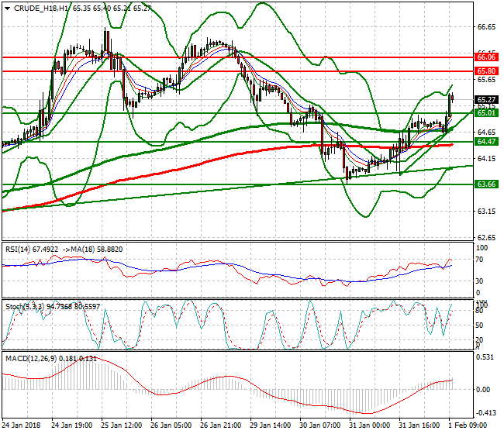Click the RSI scale value 70
The image size is (504, 434).
[479, 260]
